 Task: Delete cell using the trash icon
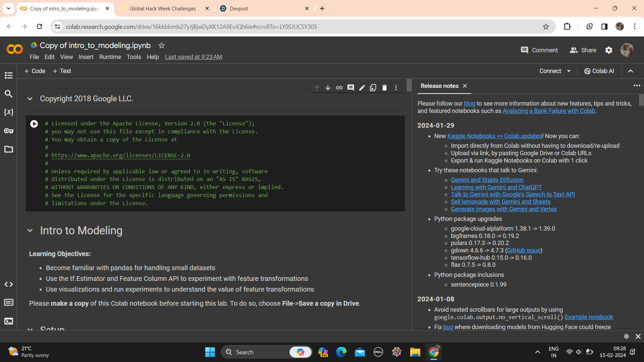coord(385,87)
